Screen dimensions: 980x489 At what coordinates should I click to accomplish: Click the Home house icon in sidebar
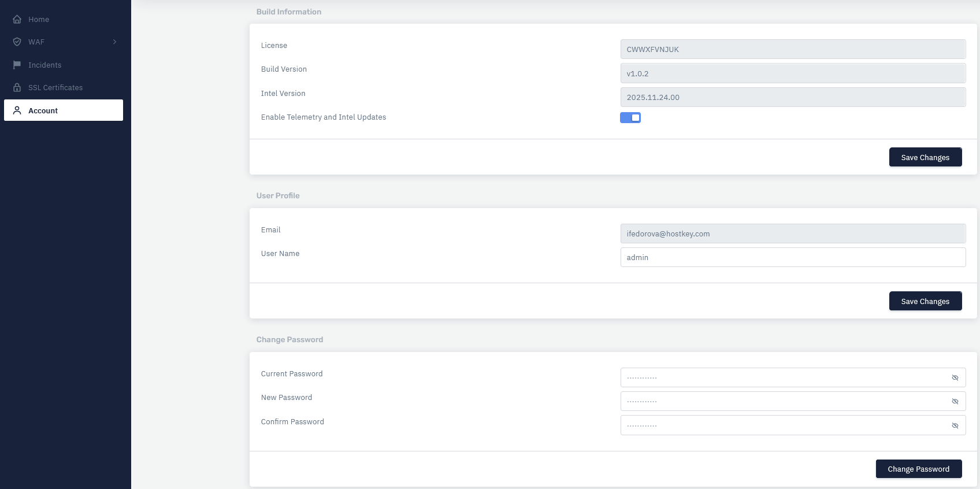[17, 19]
